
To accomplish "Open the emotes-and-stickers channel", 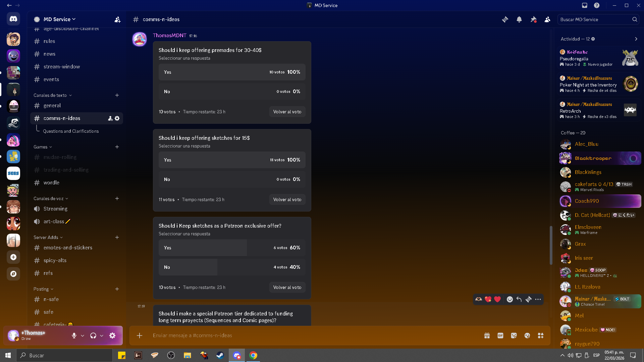I will (x=77, y=248).
